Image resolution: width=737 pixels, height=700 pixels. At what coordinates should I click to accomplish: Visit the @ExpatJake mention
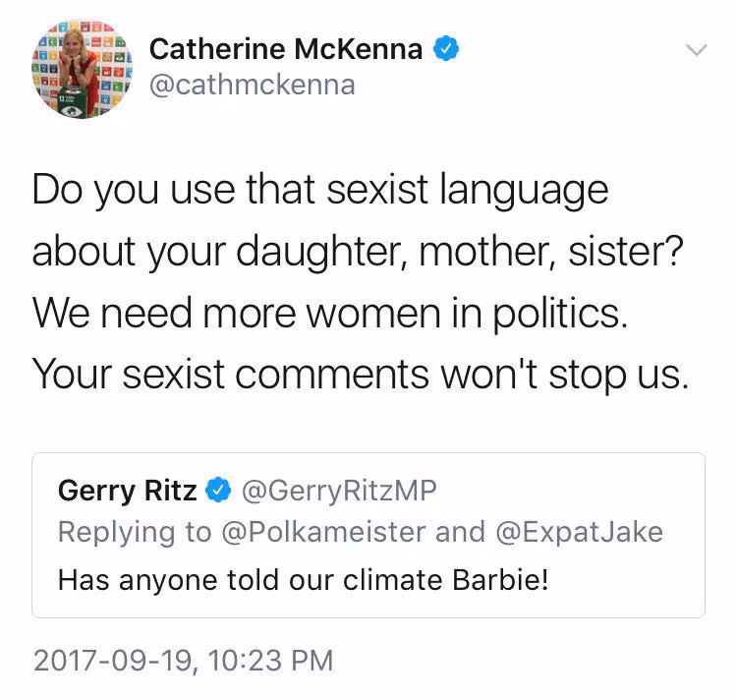[577, 532]
